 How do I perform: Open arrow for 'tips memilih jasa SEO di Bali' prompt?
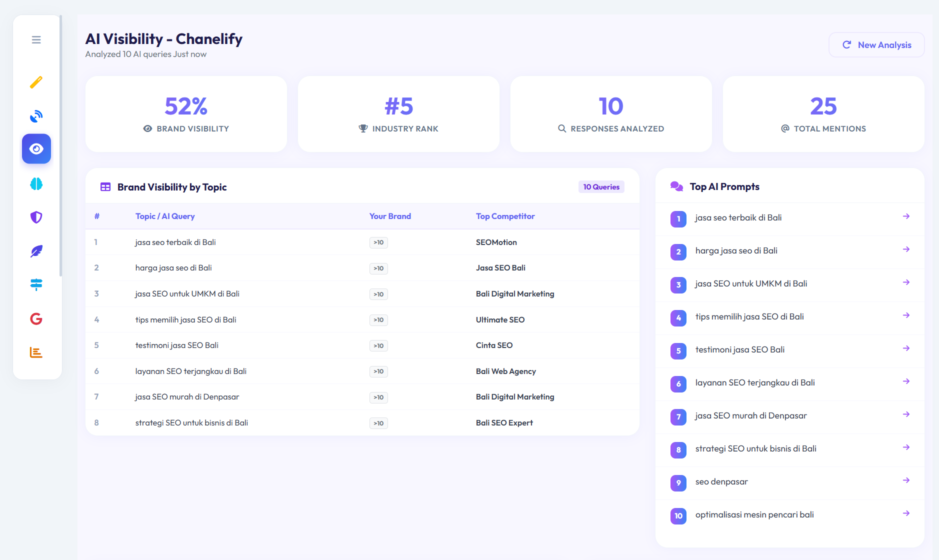tap(906, 315)
